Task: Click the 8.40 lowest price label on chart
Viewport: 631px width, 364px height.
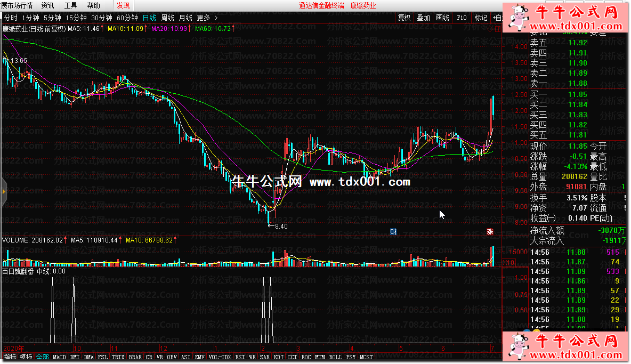Action: pyautogui.click(x=279, y=226)
